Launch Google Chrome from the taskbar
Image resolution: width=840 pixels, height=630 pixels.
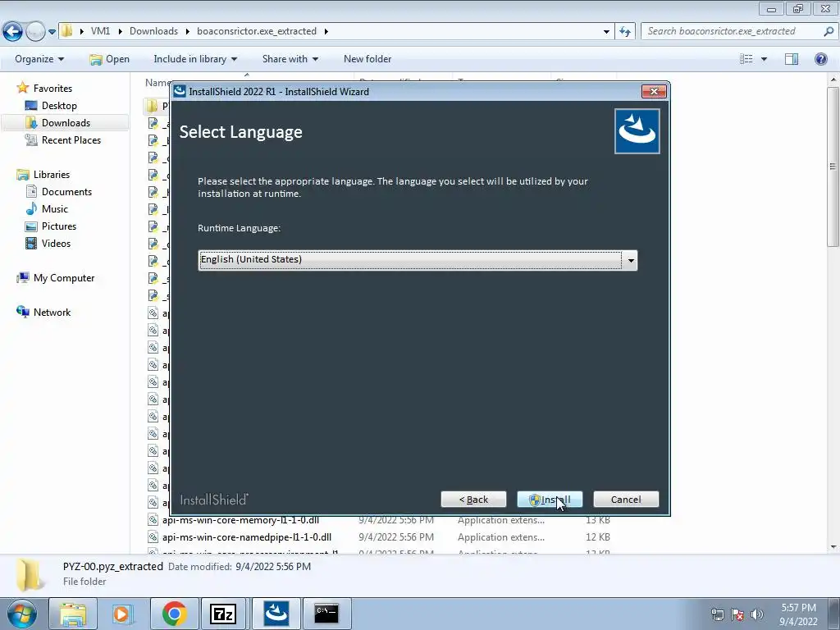(x=174, y=614)
